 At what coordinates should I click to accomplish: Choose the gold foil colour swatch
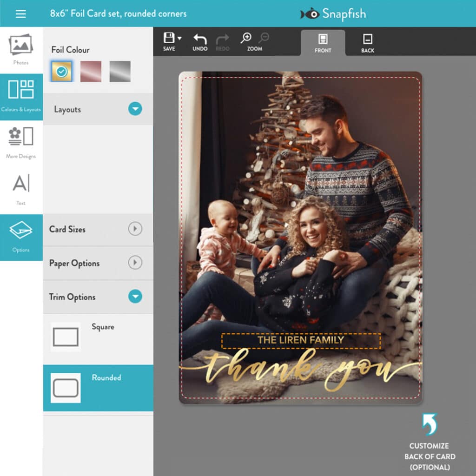tap(62, 71)
